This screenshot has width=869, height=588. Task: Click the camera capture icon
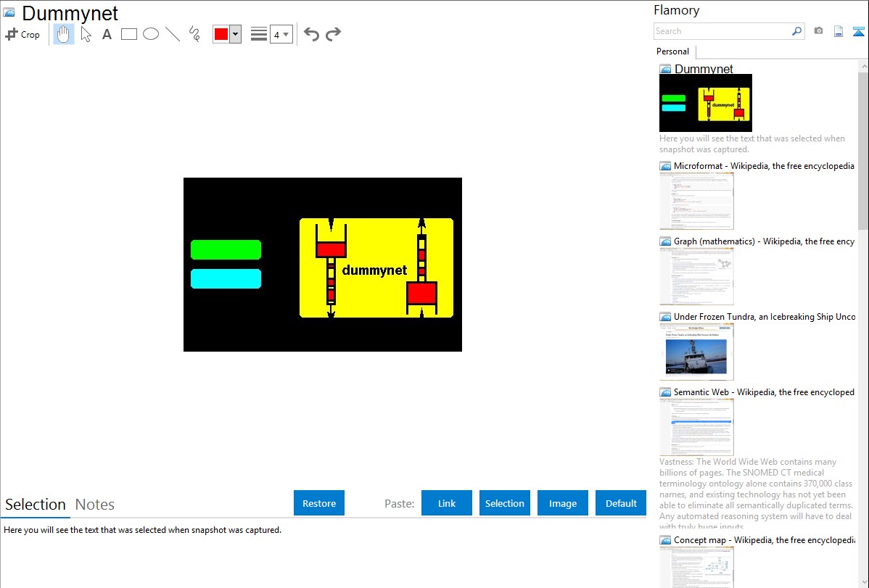[818, 31]
